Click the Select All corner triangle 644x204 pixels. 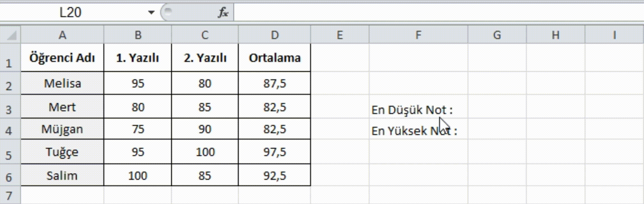click(x=11, y=35)
